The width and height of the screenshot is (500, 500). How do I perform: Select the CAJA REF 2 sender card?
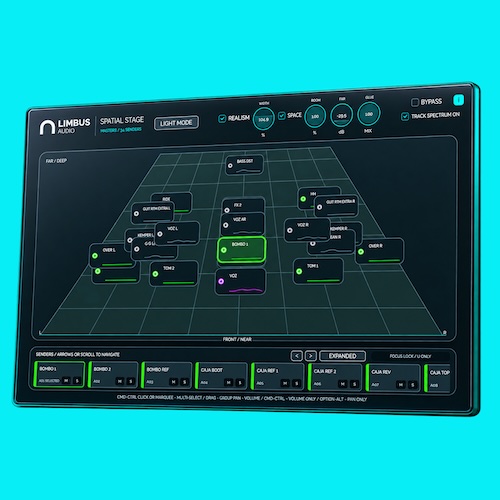335,378
